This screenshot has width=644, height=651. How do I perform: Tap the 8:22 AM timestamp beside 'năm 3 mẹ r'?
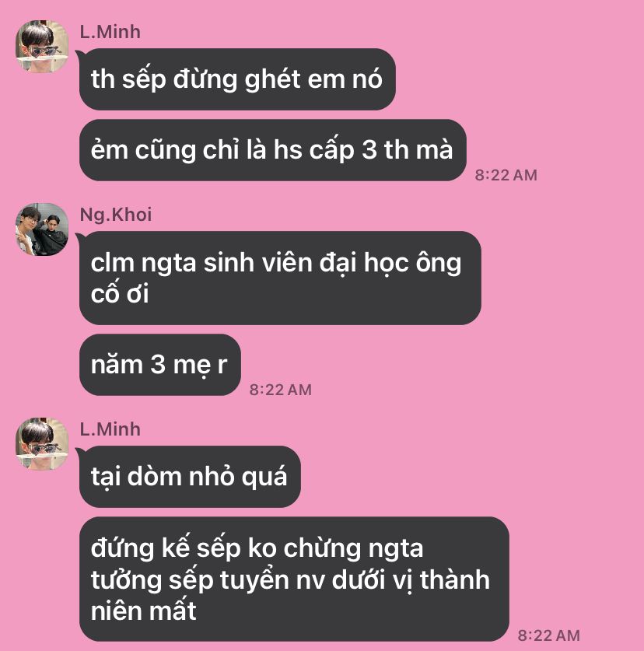tap(280, 390)
